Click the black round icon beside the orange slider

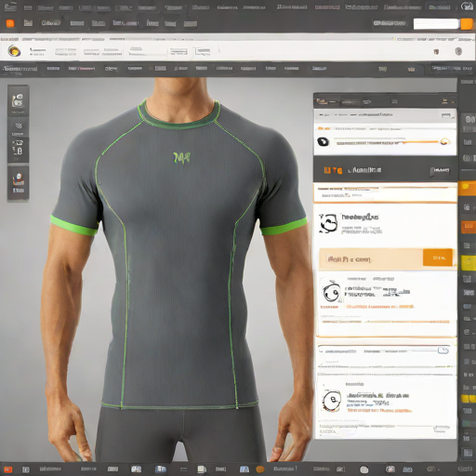pos(323,142)
